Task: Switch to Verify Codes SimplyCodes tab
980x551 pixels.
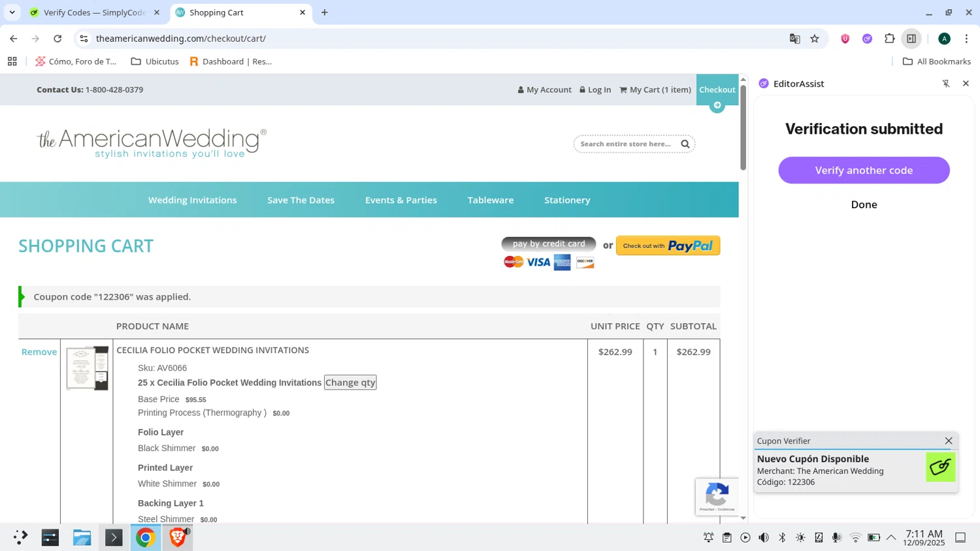Action: [x=95, y=12]
